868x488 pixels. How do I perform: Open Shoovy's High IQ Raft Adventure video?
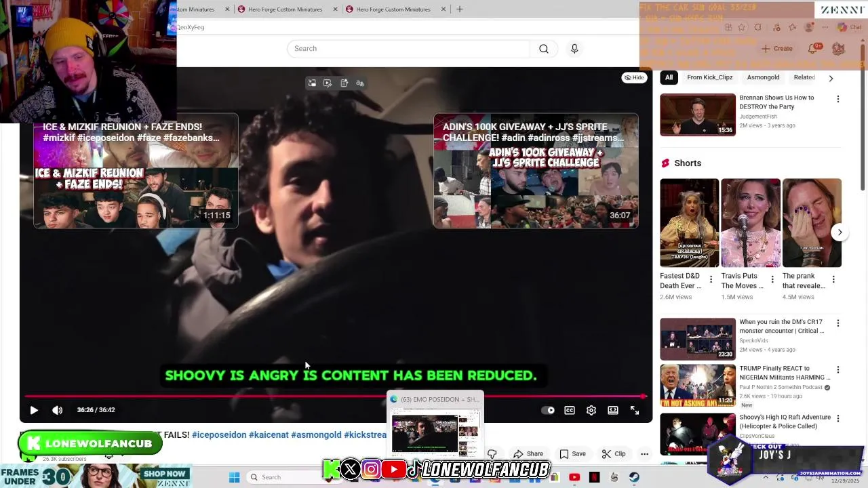tap(698, 434)
